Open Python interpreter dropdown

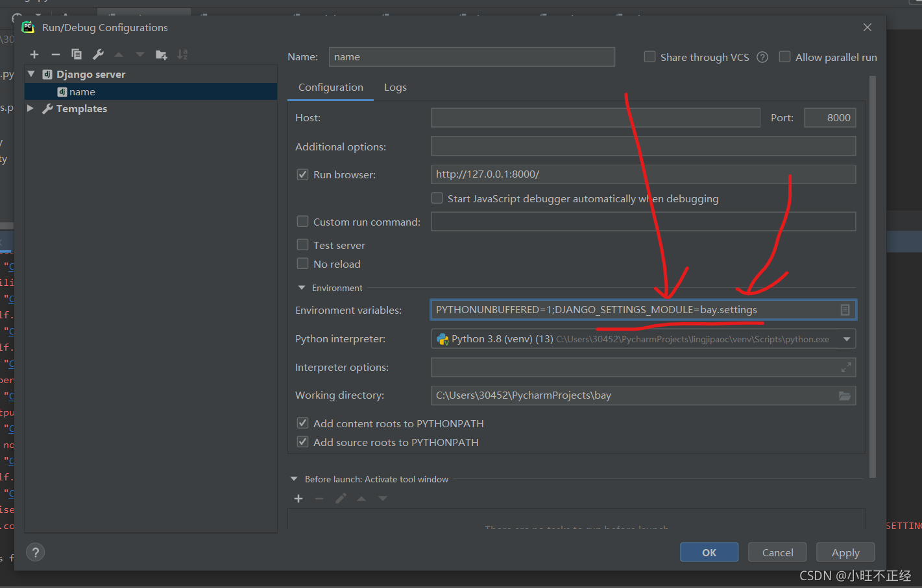[847, 339]
